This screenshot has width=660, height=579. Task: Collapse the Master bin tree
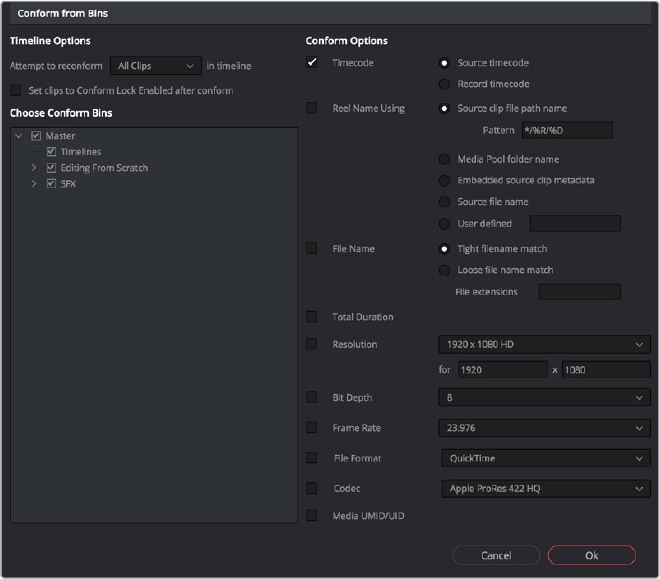click(x=20, y=136)
